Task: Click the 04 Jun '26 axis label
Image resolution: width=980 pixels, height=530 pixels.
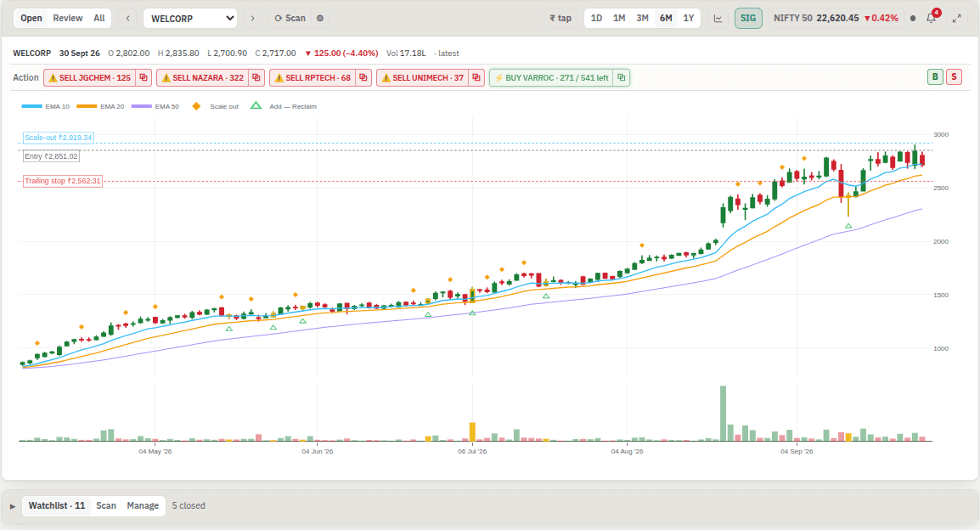Action: 318,451
